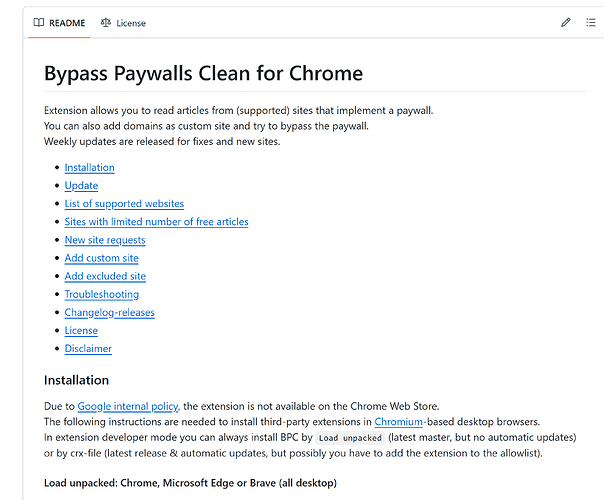Open the Changelog-releases link
This screenshot has width=604, height=500.
coord(109,312)
